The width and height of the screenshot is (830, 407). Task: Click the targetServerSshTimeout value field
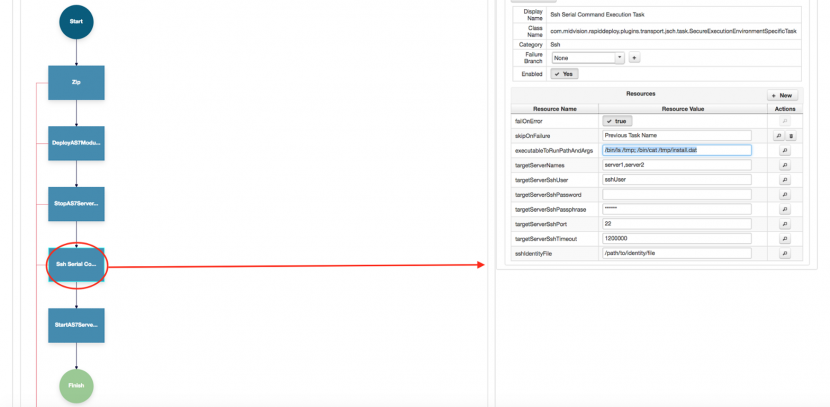point(676,239)
